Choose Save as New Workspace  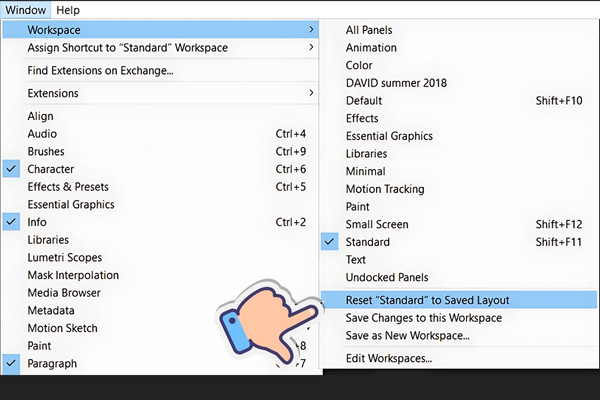click(459, 335)
